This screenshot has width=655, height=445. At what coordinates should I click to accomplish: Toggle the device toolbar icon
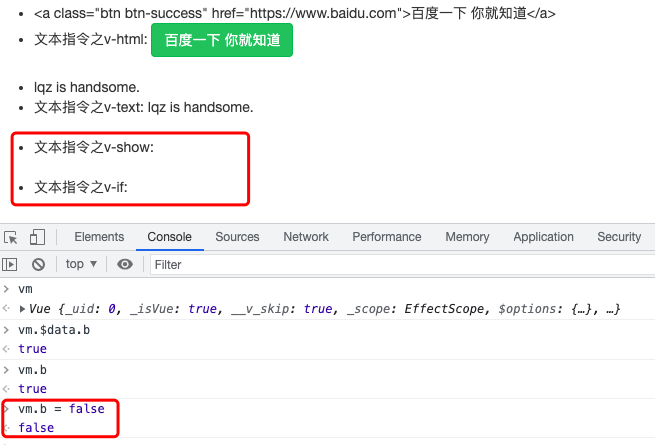37,237
